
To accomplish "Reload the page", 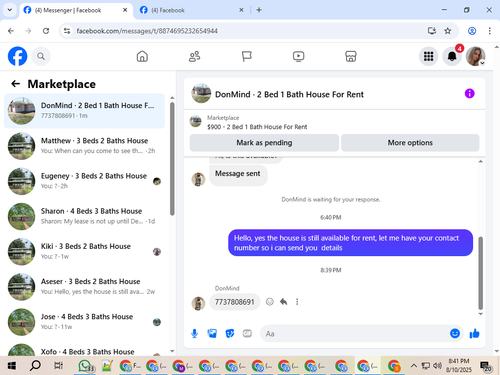I will click(46, 31).
